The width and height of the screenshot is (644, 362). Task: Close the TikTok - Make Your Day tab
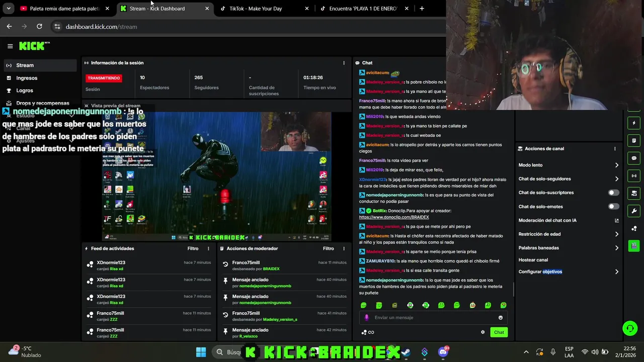307,9
